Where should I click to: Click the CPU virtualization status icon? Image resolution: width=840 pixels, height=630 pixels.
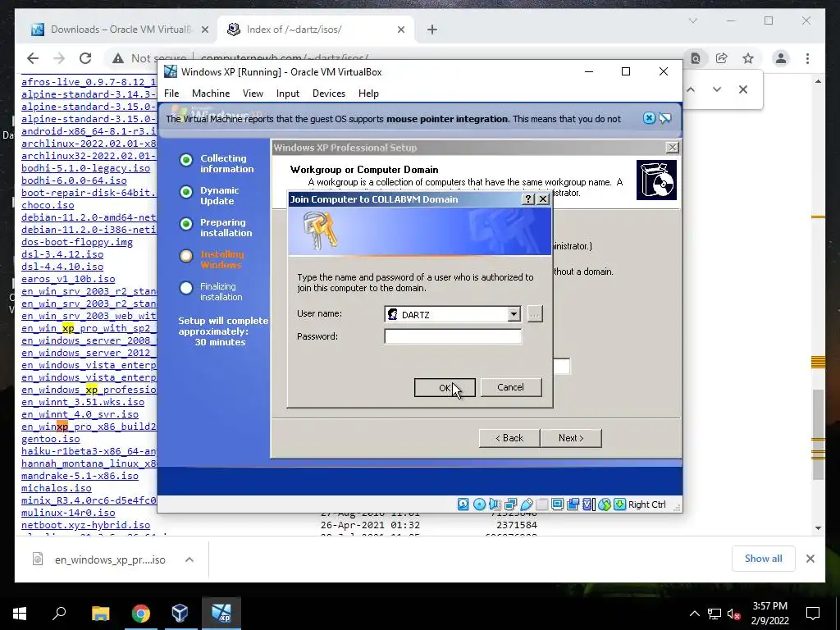pos(588,504)
